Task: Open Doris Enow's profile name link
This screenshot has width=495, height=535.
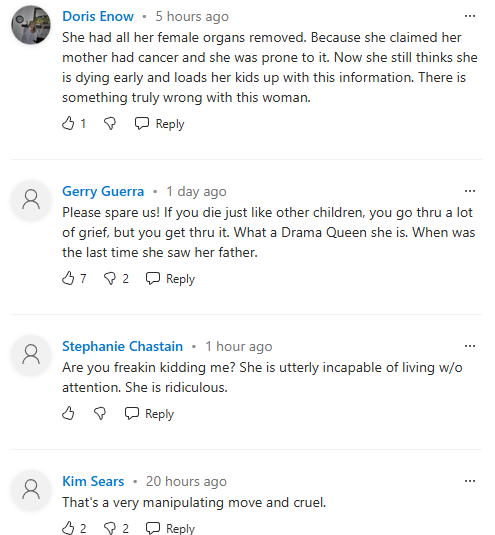Action: tap(98, 16)
